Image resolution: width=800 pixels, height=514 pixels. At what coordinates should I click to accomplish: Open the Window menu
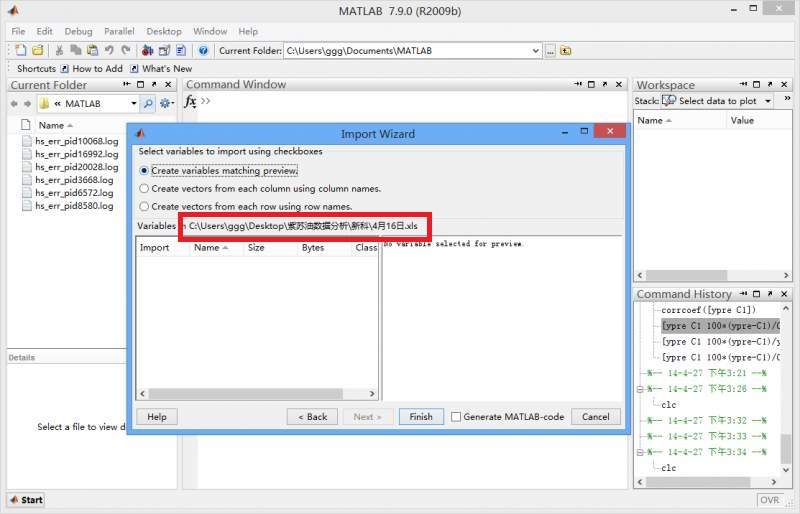[x=210, y=31]
